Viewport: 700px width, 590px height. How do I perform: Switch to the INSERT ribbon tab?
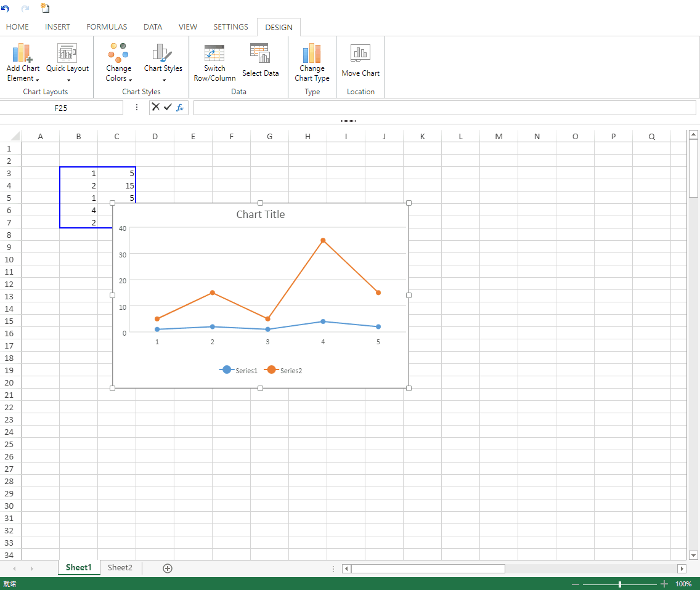pos(57,27)
